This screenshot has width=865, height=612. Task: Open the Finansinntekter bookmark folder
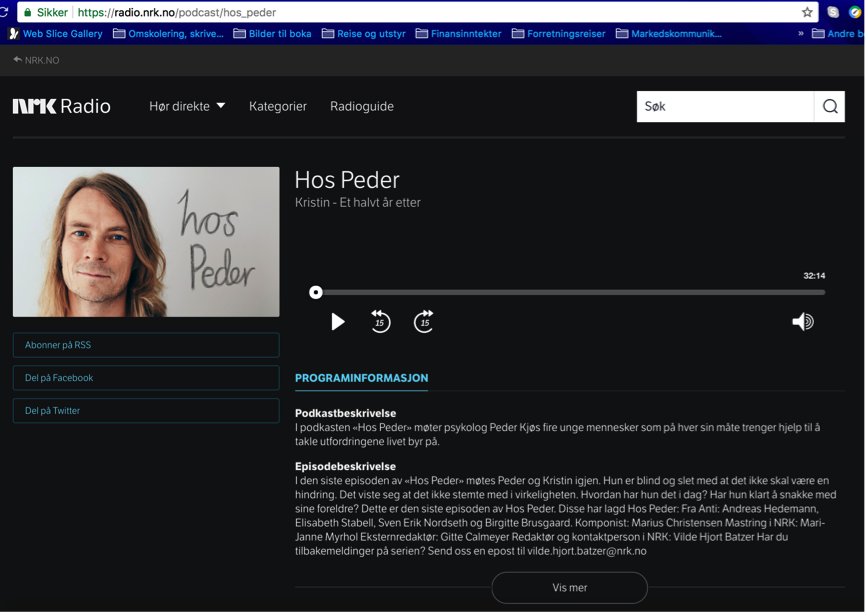[x=458, y=34]
